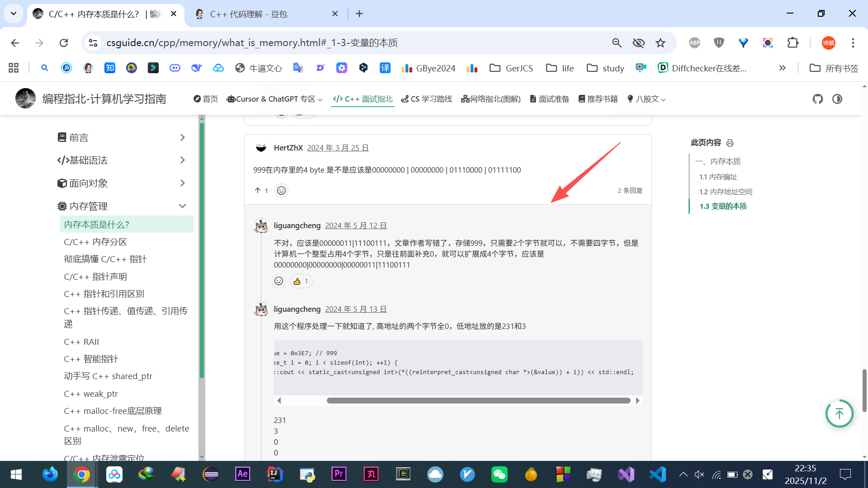The width and height of the screenshot is (868, 488).
Task: Toggle dark mode theme switch
Action: [x=837, y=99]
